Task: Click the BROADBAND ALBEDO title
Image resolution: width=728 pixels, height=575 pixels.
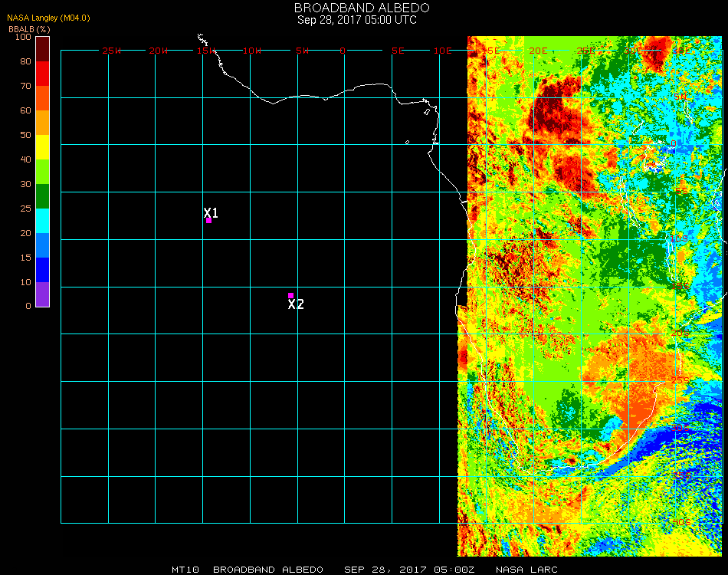Action: coord(357,8)
